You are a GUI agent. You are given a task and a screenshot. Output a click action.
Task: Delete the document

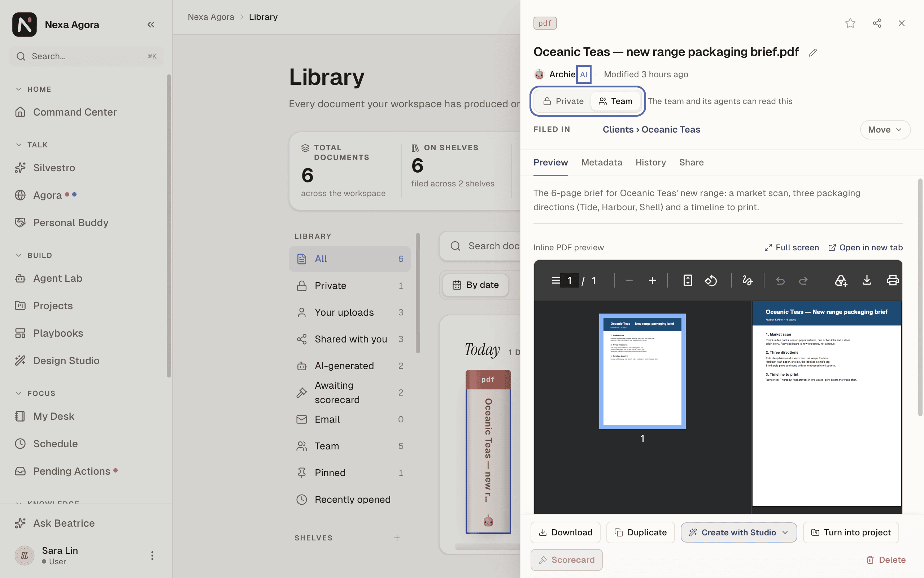coord(886,560)
